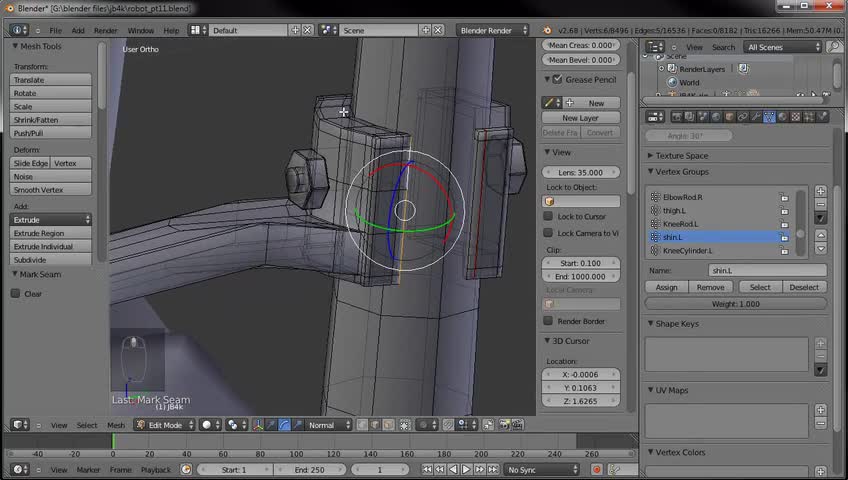Open the outliner search magnifier icon

tap(835, 47)
